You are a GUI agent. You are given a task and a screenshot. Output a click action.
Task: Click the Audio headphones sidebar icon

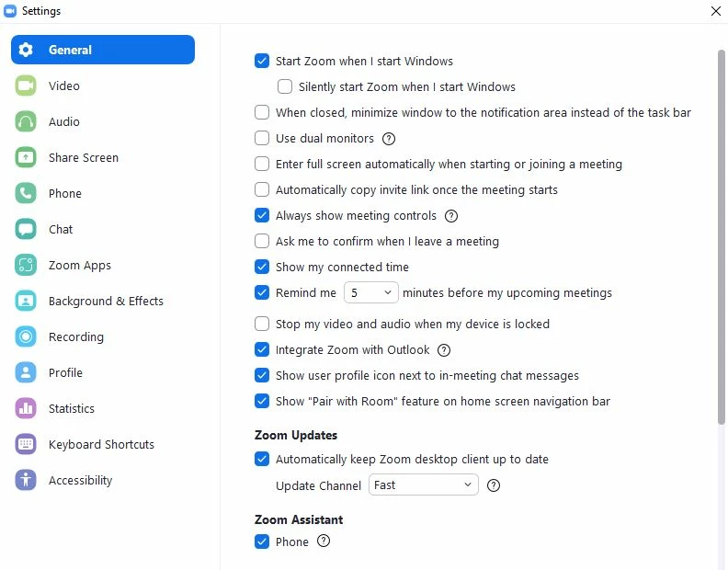26,121
